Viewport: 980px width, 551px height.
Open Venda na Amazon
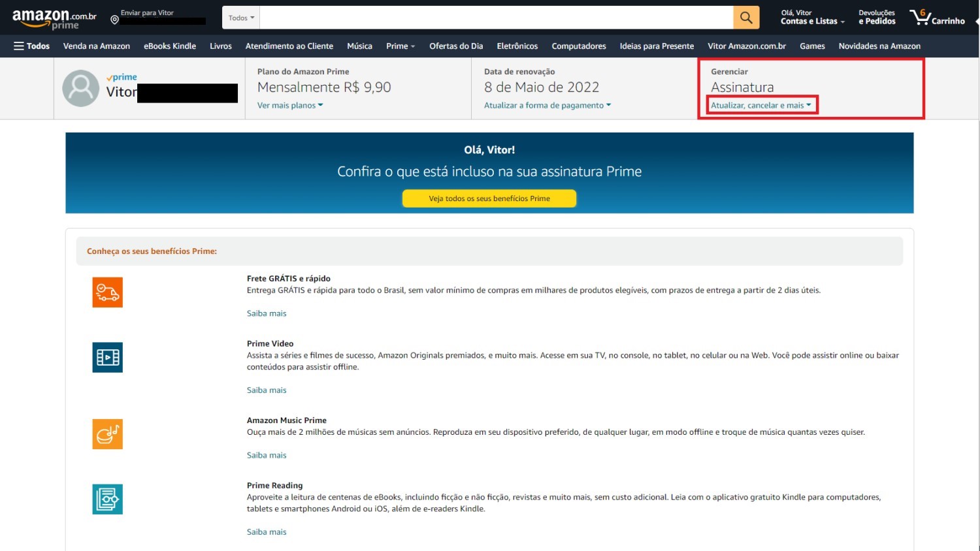pyautogui.click(x=97, y=46)
